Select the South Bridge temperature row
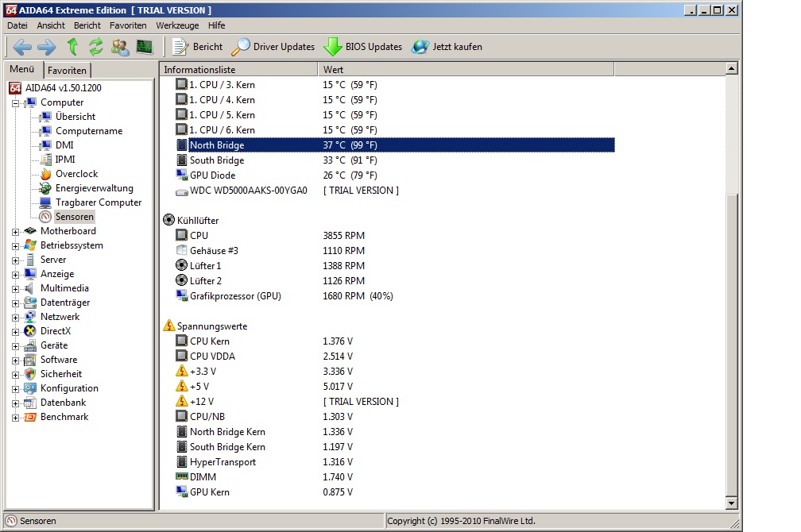The height and width of the screenshot is (532, 801). [x=395, y=160]
